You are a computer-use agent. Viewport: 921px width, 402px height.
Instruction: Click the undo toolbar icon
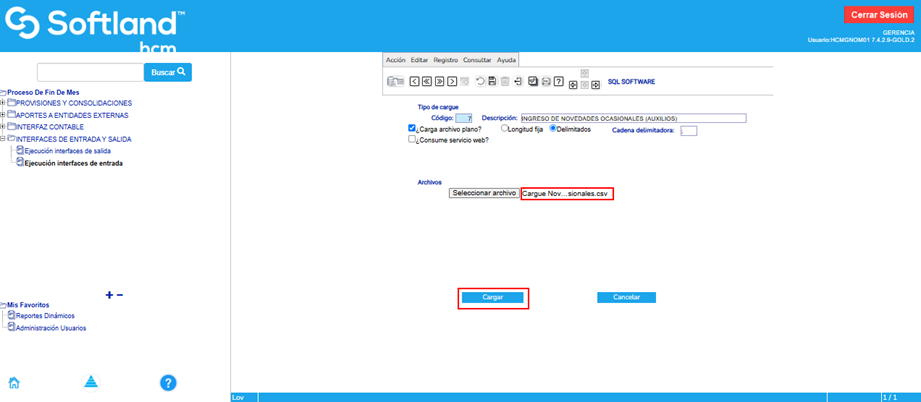coord(479,81)
